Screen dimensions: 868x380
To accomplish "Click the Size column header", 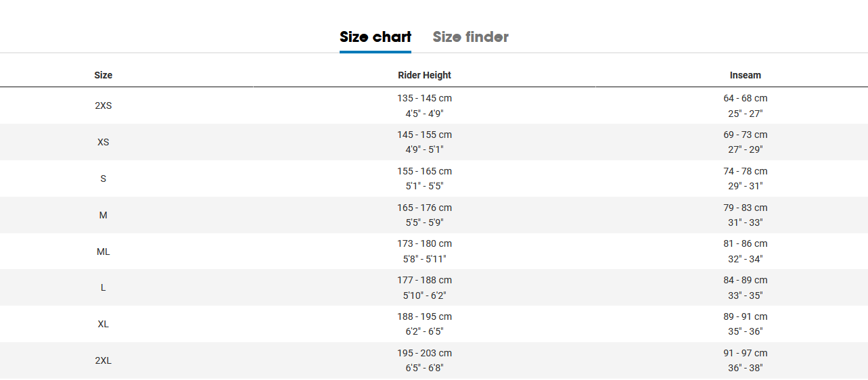I will 104,75.
